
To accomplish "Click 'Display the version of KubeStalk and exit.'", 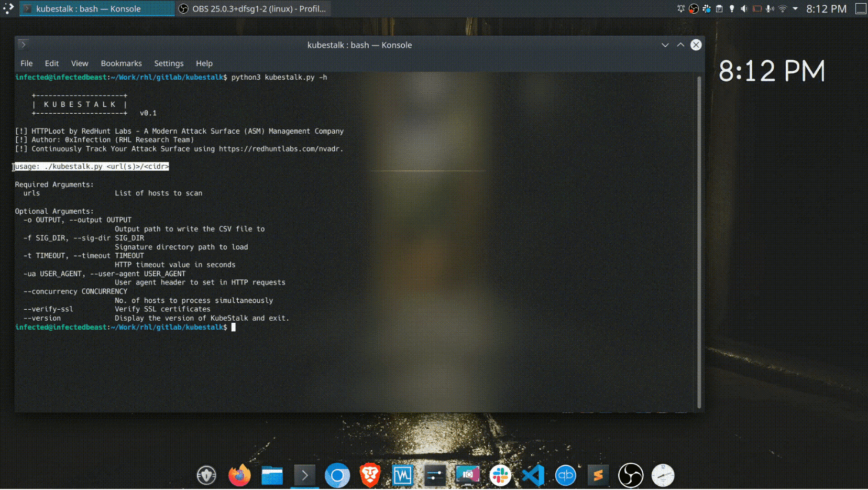I will (x=202, y=318).
